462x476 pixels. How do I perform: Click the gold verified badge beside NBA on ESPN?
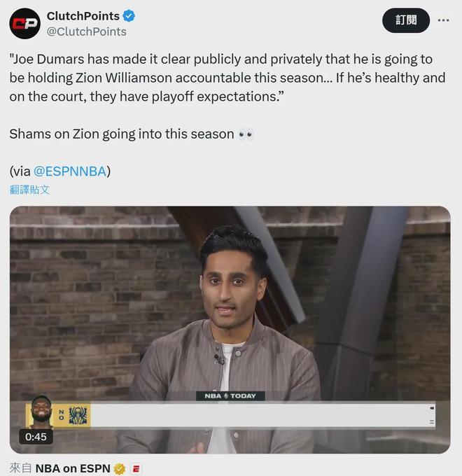click(x=120, y=469)
